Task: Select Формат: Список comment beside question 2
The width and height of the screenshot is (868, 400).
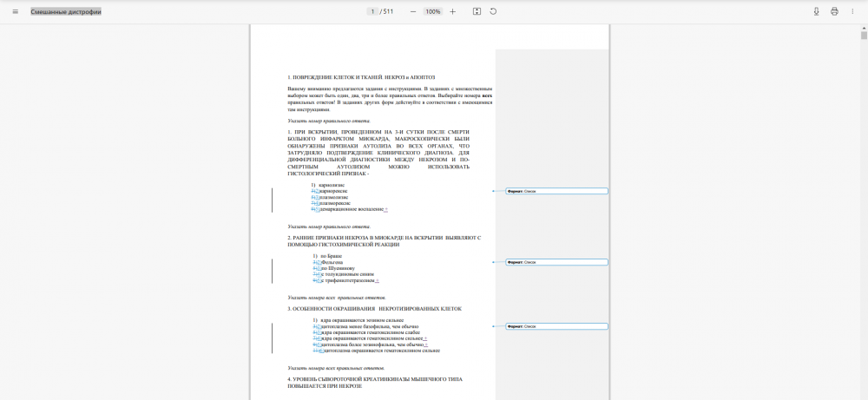Action: [x=556, y=261]
